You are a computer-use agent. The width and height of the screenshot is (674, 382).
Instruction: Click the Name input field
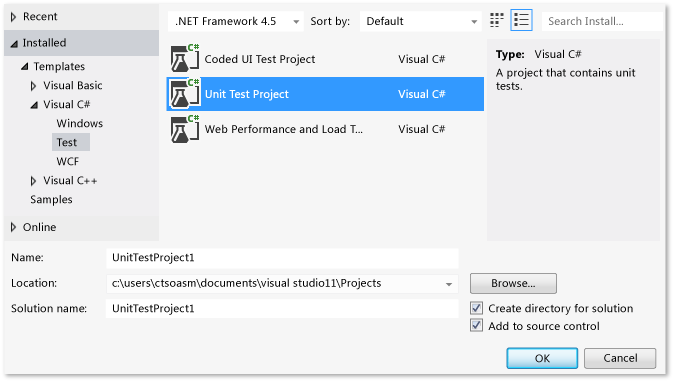282,258
